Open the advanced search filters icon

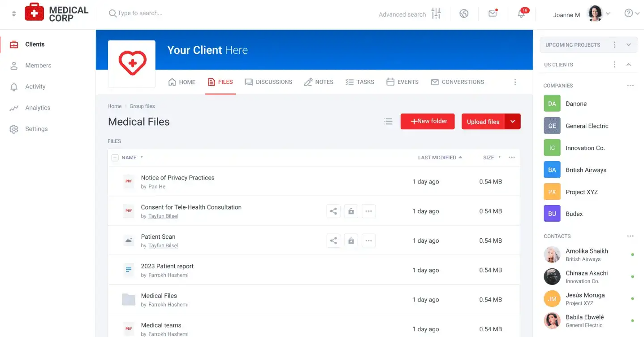(436, 13)
